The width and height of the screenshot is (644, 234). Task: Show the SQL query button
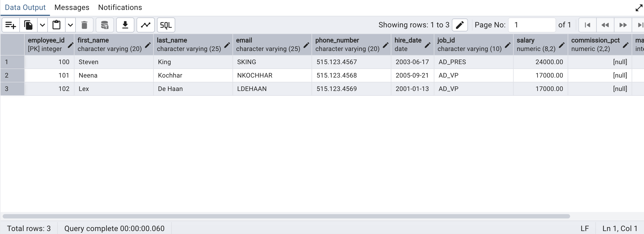(x=166, y=25)
